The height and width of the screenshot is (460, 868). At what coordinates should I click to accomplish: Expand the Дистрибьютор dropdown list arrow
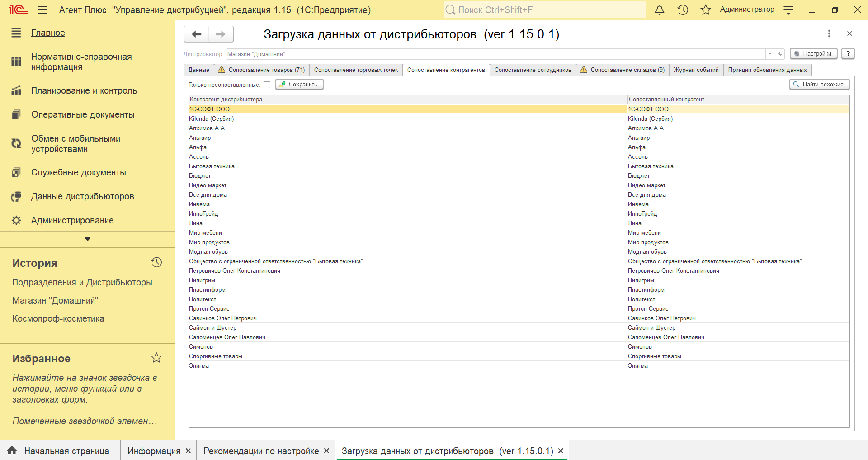click(770, 54)
